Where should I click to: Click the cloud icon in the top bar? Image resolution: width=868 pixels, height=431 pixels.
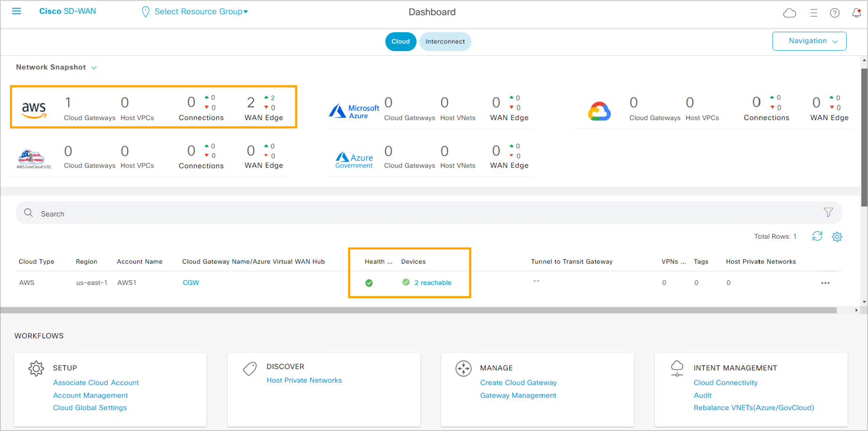click(790, 13)
